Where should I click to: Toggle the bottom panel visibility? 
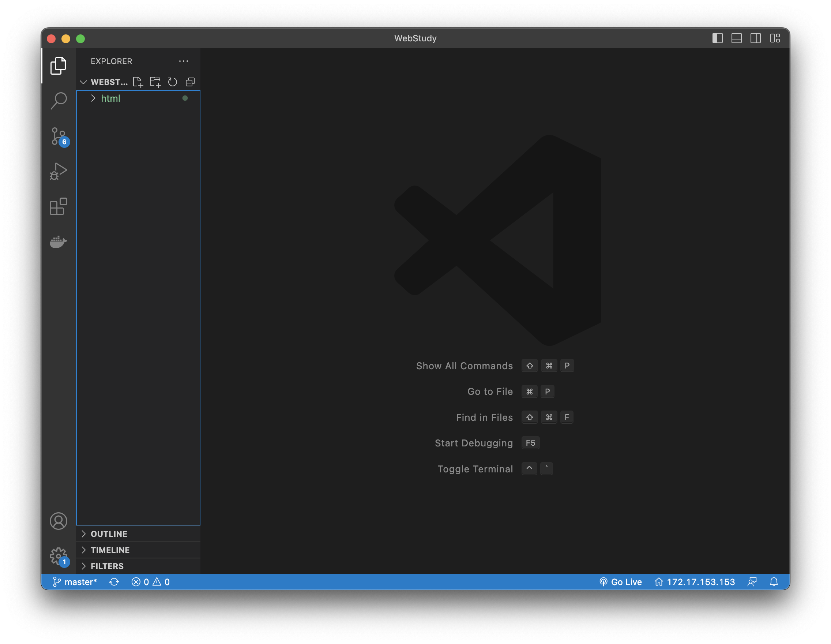tap(736, 38)
